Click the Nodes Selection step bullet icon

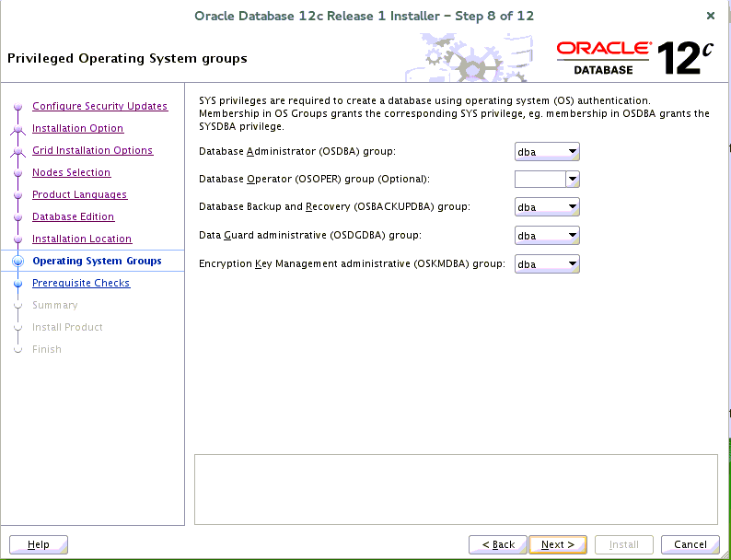[x=17, y=173]
